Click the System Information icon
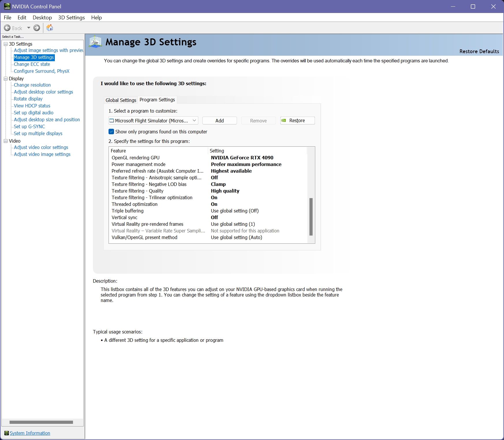The width and height of the screenshot is (504, 440). pos(6,433)
